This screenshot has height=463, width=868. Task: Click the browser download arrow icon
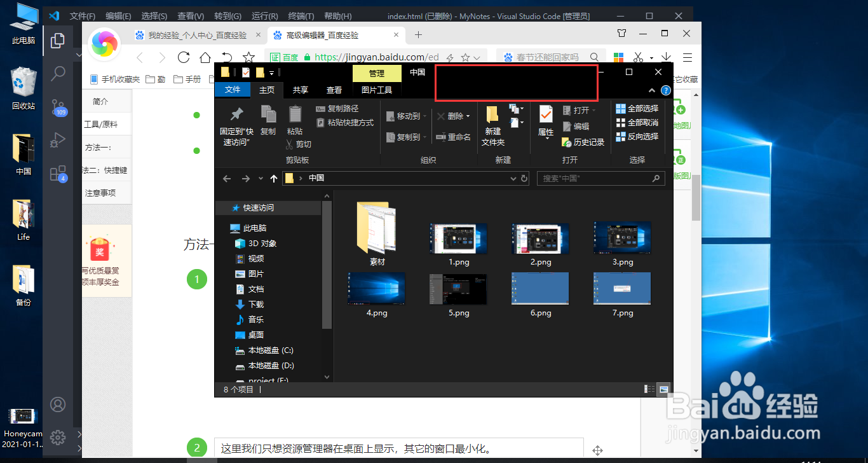tap(666, 57)
